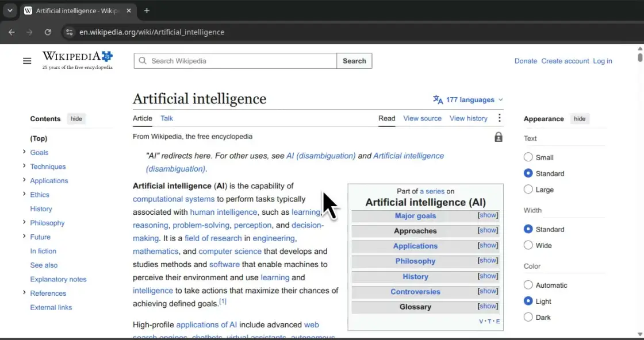Jump to See also in contents

point(44,265)
